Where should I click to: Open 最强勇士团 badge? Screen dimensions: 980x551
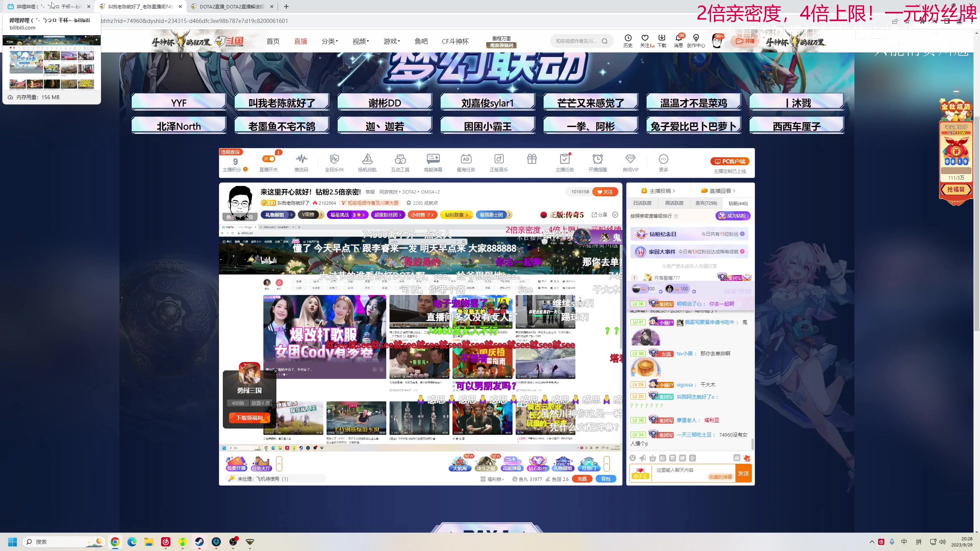coord(494,215)
